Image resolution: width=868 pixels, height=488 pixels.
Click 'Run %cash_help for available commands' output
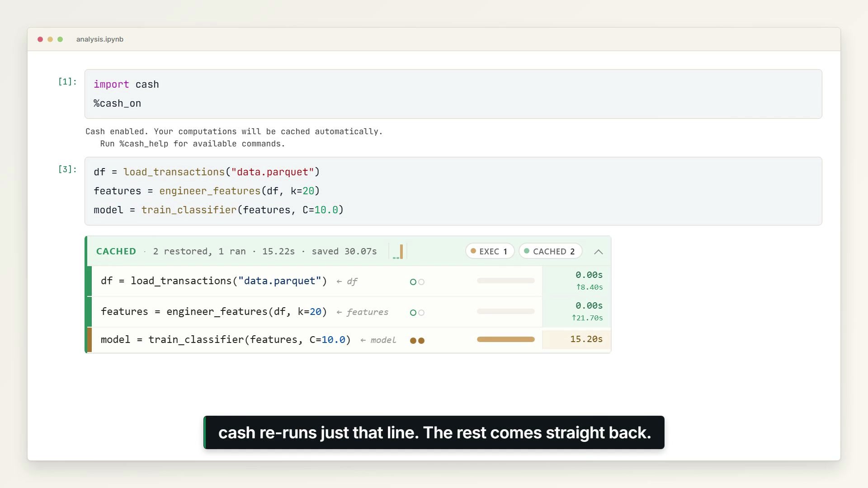tap(193, 144)
